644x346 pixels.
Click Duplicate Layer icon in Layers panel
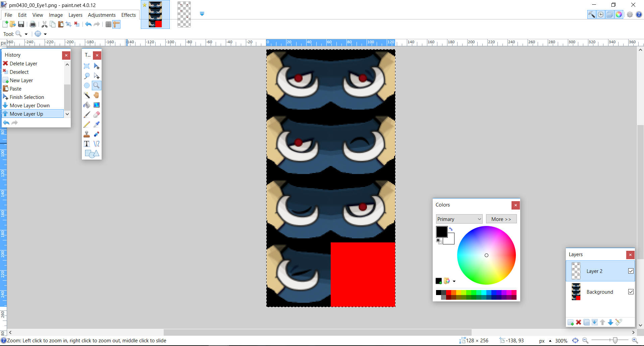[587, 322]
